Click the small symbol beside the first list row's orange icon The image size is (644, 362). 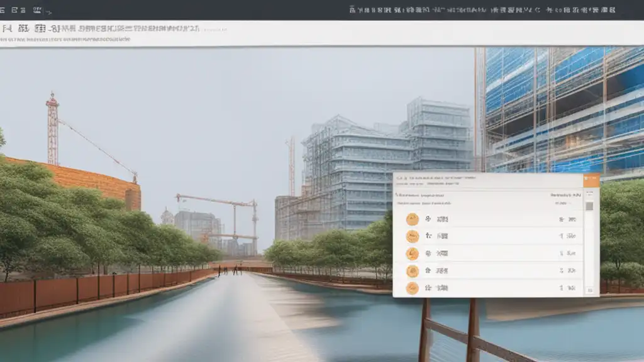click(x=428, y=219)
